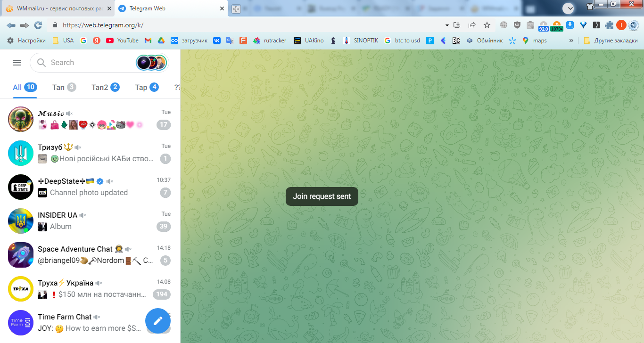Open the Труха Україна channel
The image size is (644, 343).
pos(90,289)
